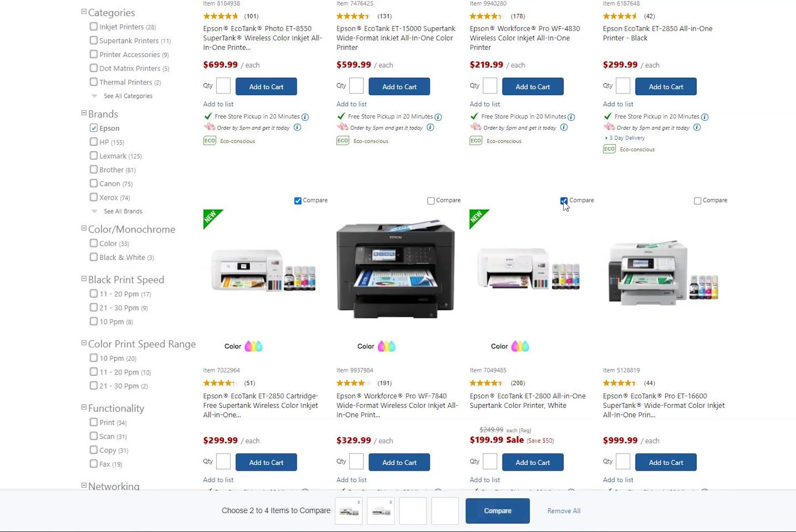Add EcoTank ET-2800 to cart
The height and width of the screenshot is (532, 796).
coord(533,462)
